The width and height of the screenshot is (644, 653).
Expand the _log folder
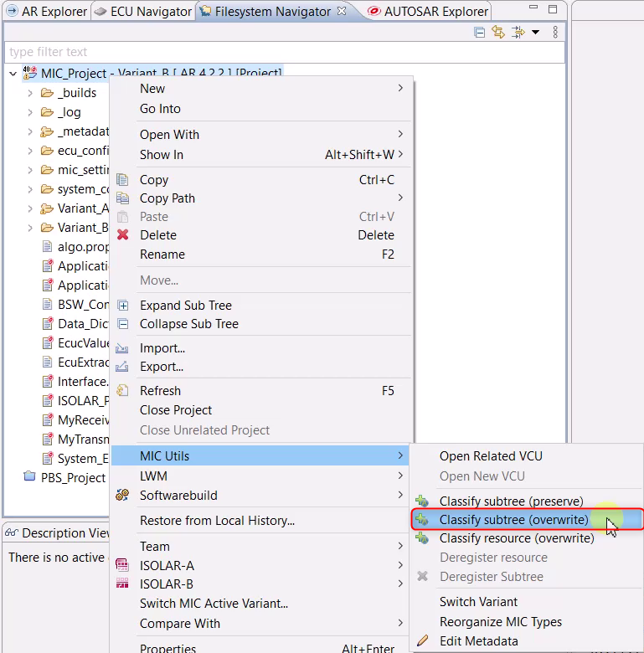30,112
